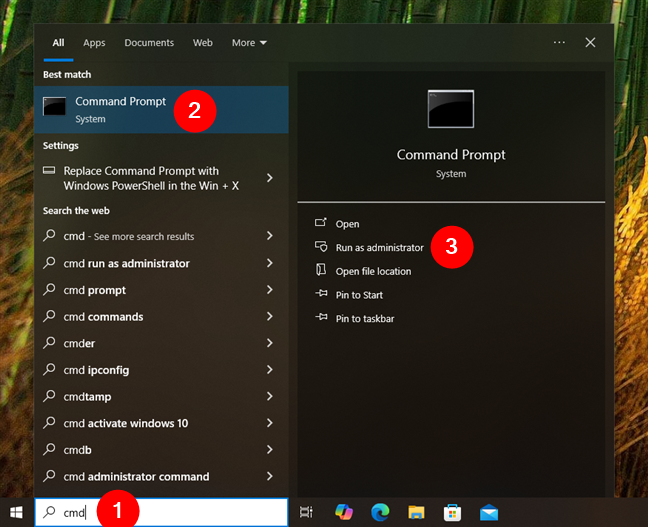Expand the Replace Command Prompt setting arrow
648x527 pixels.
click(x=269, y=178)
